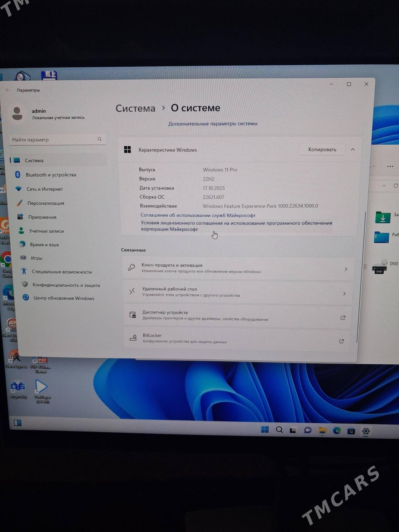The width and height of the screenshot is (399, 532).
Task: Click the 22H2 version value
Action: pyautogui.click(x=209, y=179)
